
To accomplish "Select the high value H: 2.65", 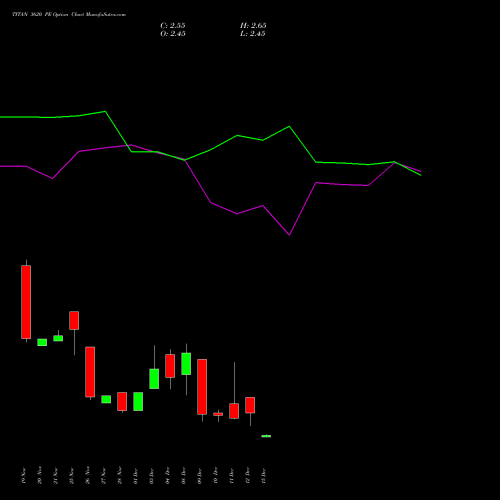I will [253, 26].
